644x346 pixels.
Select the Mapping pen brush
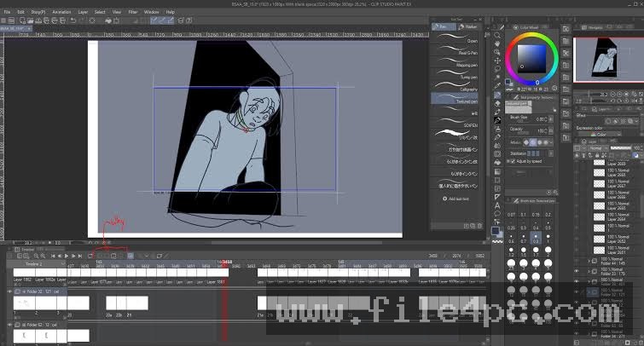[x=455, y=62]
